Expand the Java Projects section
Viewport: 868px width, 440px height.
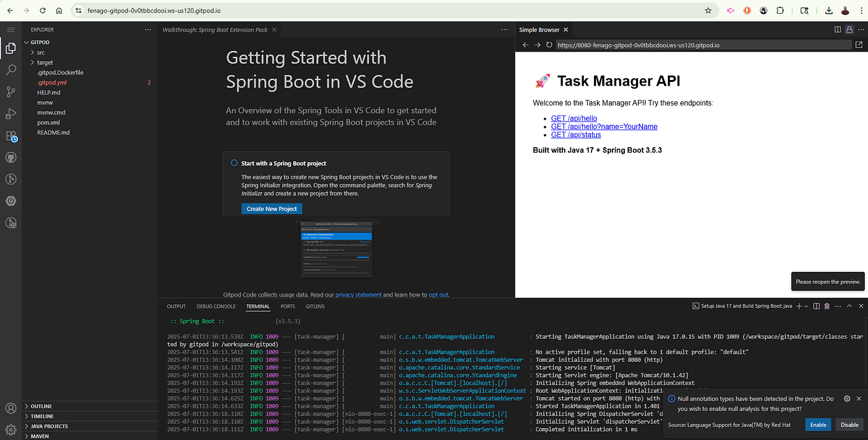click(x=90, y=426)
